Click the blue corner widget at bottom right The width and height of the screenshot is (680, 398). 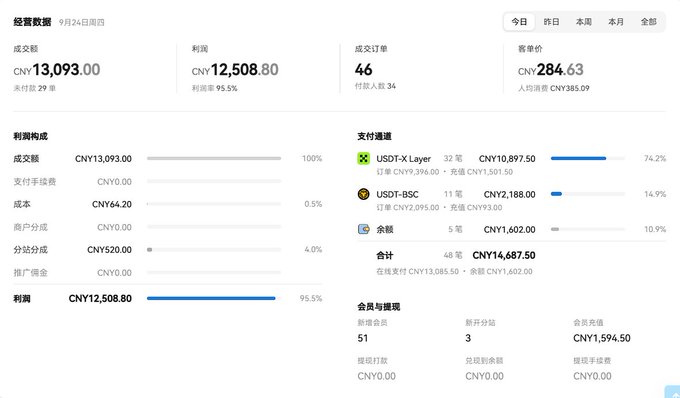tap(673, 391)
